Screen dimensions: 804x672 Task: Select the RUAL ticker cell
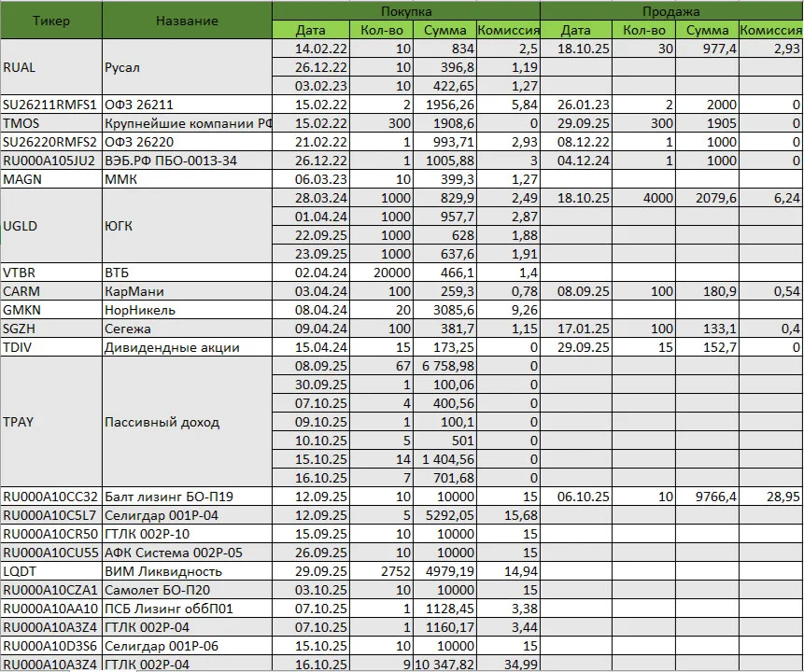[x=51, y=67]
